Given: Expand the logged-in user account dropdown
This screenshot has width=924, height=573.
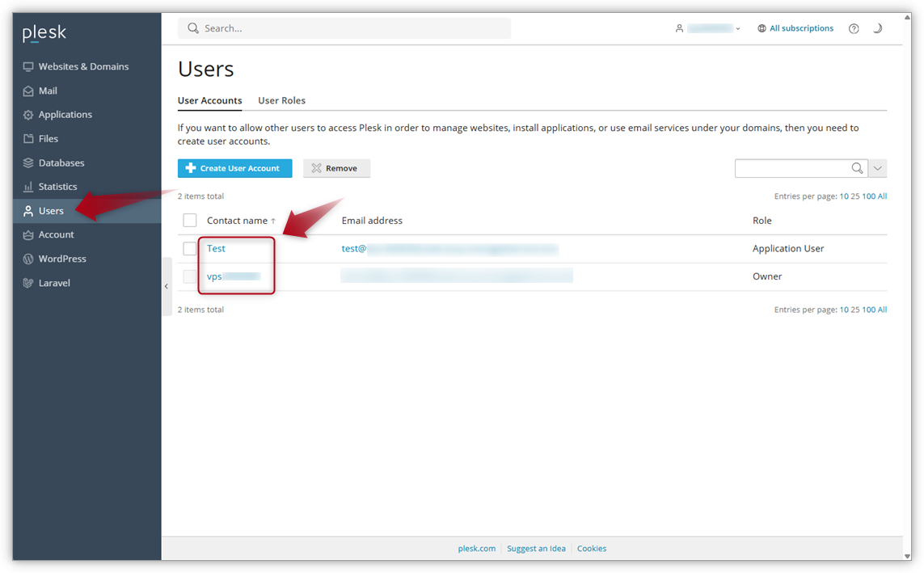Looking at the screenshot, I should pyautogui.click(x=738, y=27).
